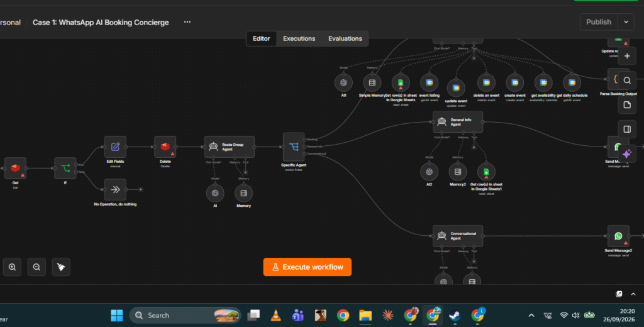Select the delete an event node
The image size is (644, 327).
click(486, 82)
